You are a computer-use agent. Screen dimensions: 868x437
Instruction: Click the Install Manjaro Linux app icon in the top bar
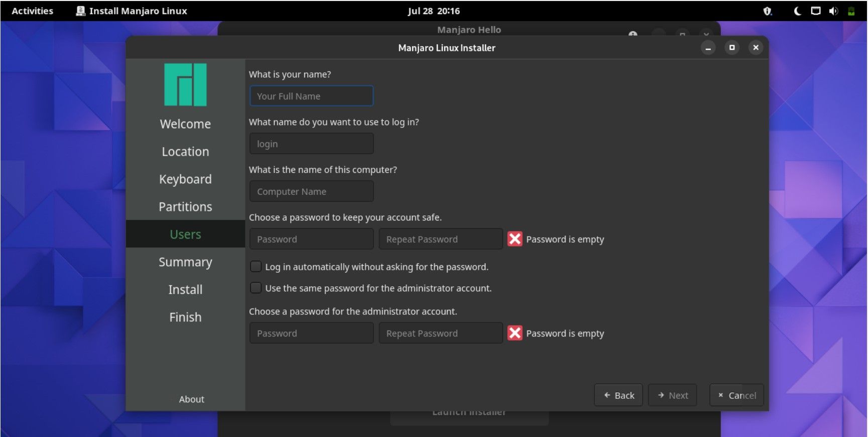(80, 11)
